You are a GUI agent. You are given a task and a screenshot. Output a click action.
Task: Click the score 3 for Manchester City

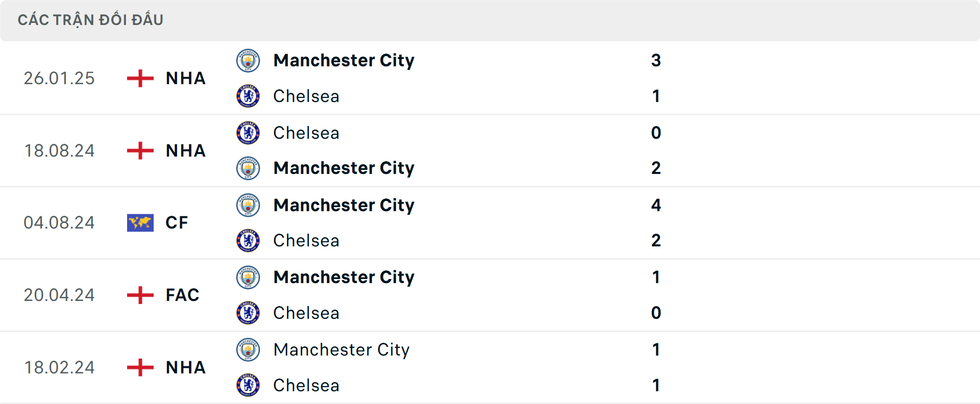(x=657, y=60)
